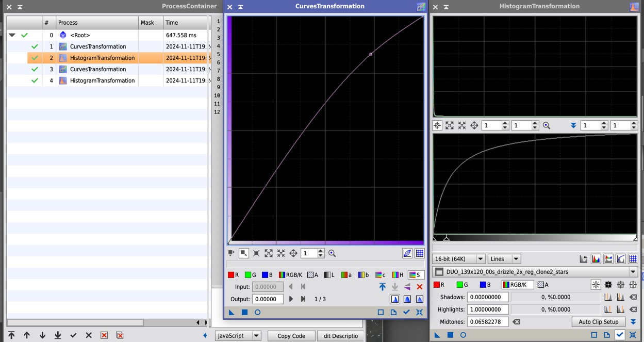Move selected process down in ProcessContainer
Viewport: 644px width, 342px height.
point(42,335)
